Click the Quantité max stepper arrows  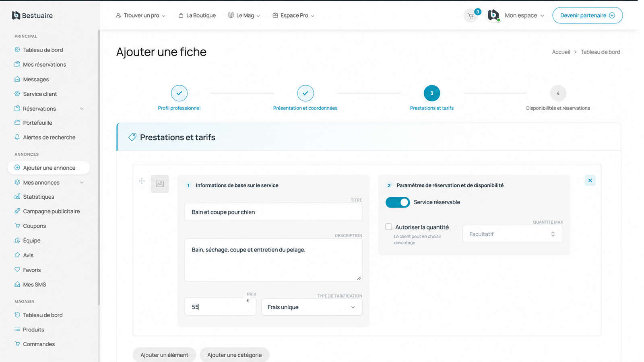[x=553, y=234]
